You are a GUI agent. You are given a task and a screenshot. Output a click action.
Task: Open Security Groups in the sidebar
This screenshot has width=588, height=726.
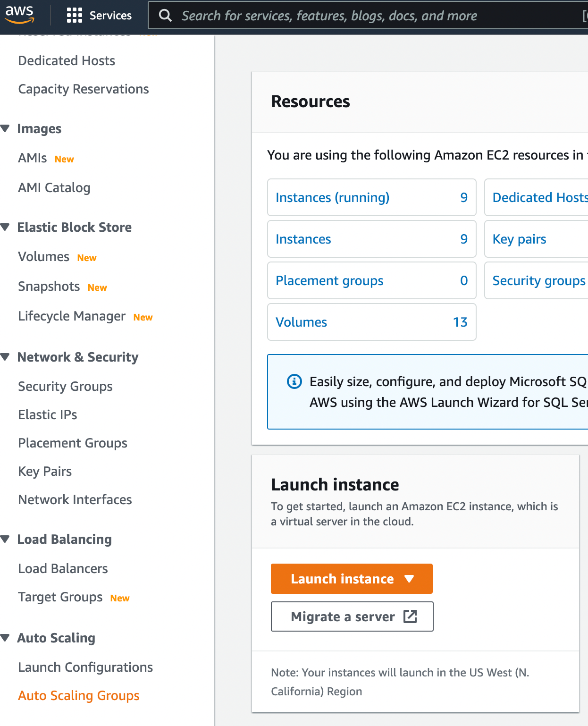[65, 386]
